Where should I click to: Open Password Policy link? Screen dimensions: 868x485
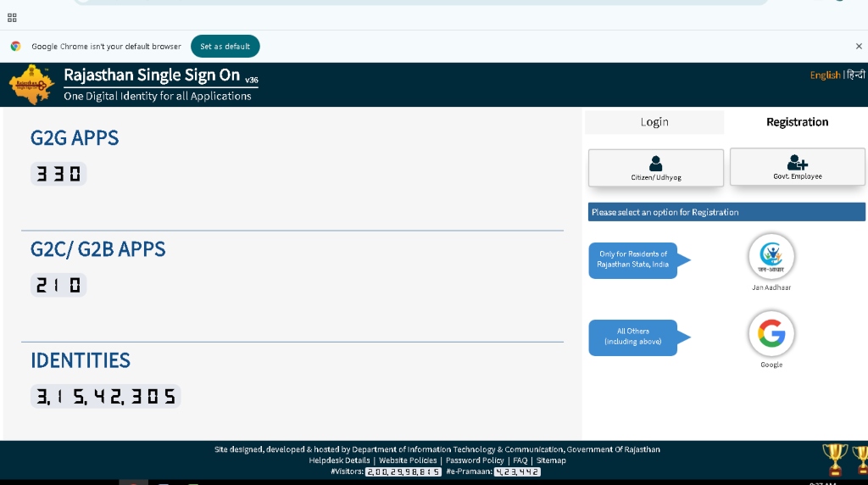coord(475,460)
